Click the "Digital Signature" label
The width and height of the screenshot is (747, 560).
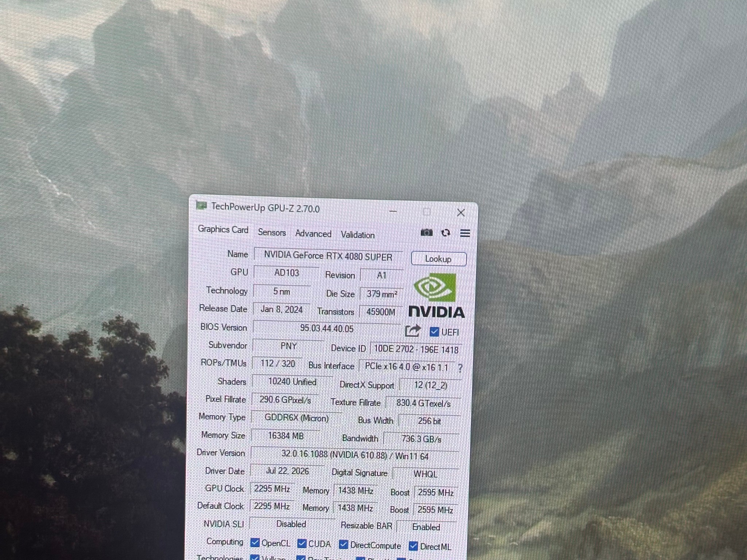point(359,473)
